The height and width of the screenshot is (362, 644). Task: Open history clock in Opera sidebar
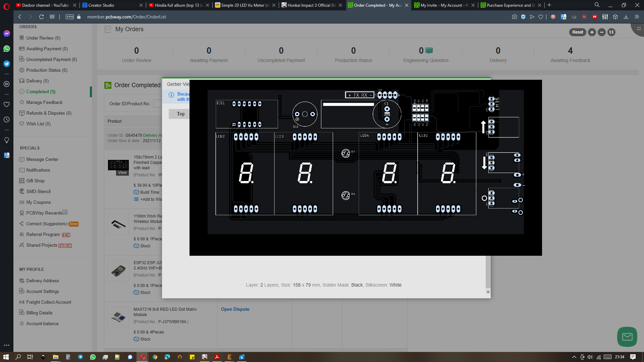click(7, 120)
